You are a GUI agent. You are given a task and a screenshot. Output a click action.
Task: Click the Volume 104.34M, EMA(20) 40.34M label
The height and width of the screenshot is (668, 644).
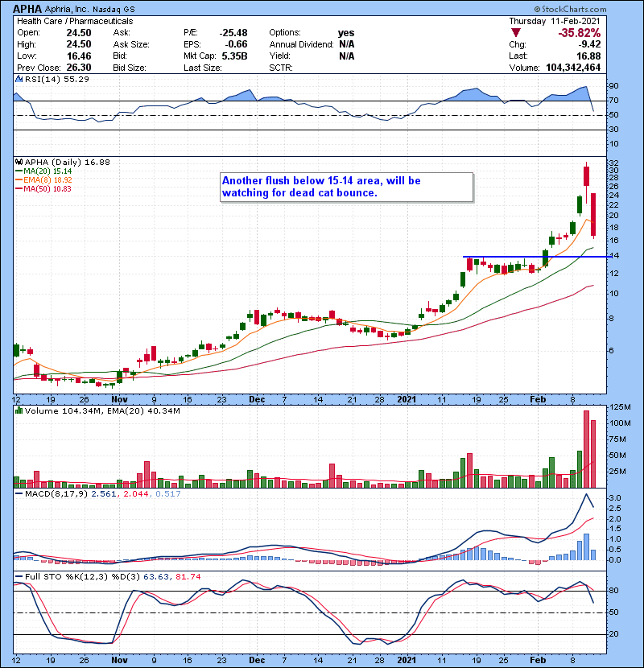[102, 411]
